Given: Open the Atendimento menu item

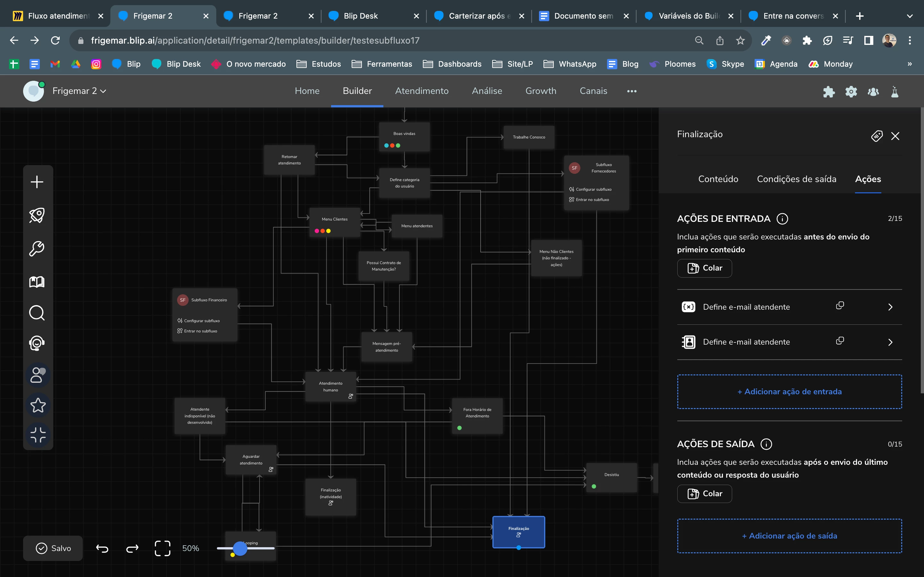Looking at the screenshot, I should coord(422,91).
